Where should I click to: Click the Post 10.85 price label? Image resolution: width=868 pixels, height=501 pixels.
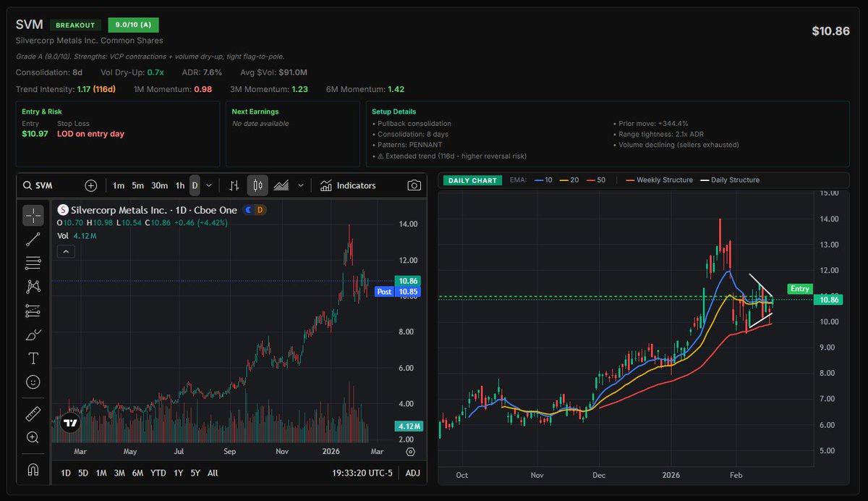click(396, 292)
